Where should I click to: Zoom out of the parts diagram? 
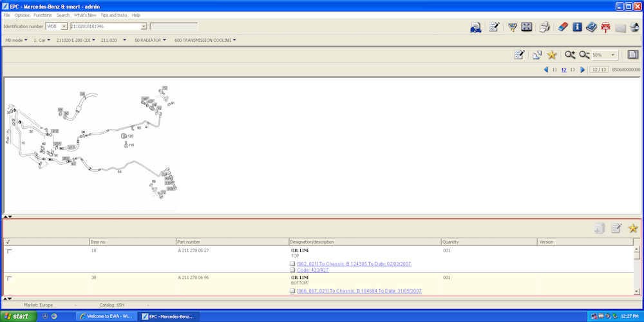coord(585,55)
